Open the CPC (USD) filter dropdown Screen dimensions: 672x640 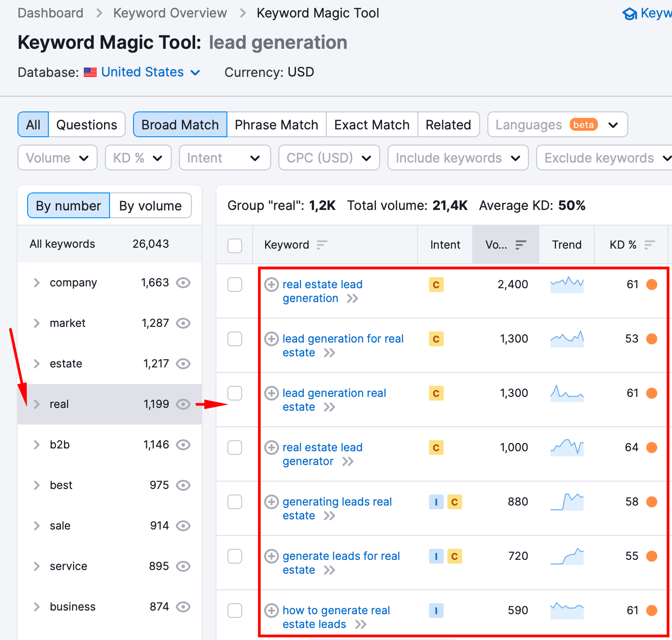[x=329, y=158]
